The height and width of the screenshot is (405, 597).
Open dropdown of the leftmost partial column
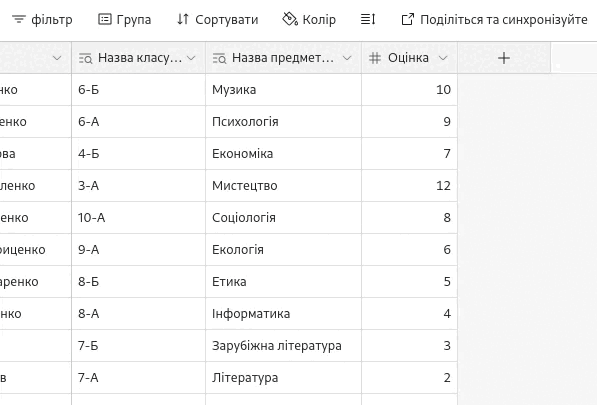(x=57, y=58)
